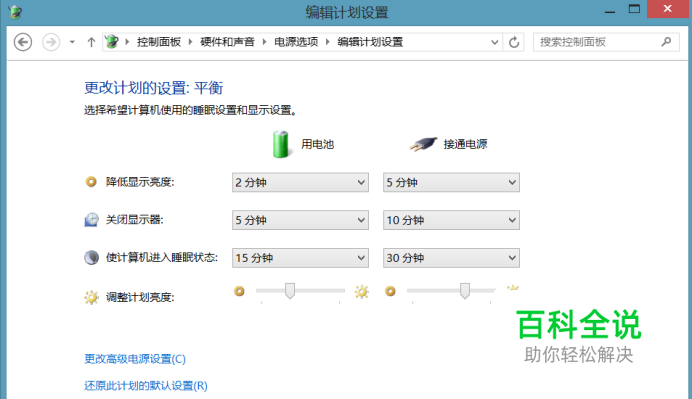Click the heading 更改计划的设置: 平衡
Image resolution: width=692 pixels, height=399 pixels.
pyautogui.click(x=154, y=88)
